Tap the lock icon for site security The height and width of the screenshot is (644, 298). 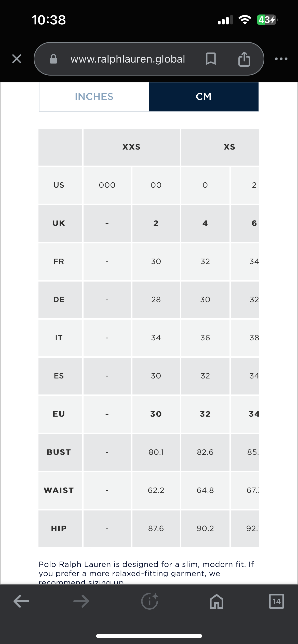coord(53,59)
